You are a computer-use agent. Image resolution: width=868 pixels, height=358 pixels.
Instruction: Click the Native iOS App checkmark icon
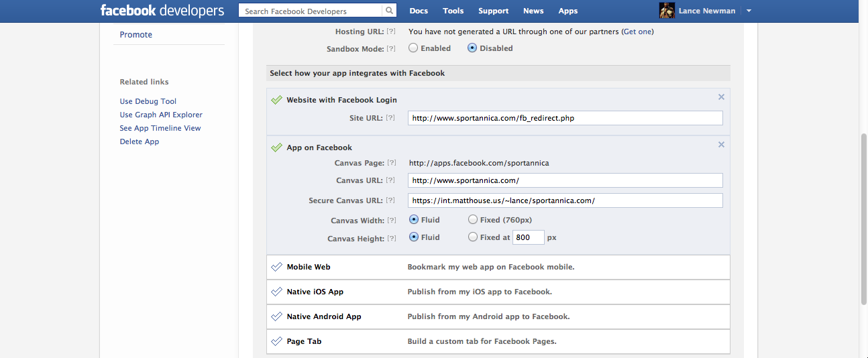click(276, 292)
